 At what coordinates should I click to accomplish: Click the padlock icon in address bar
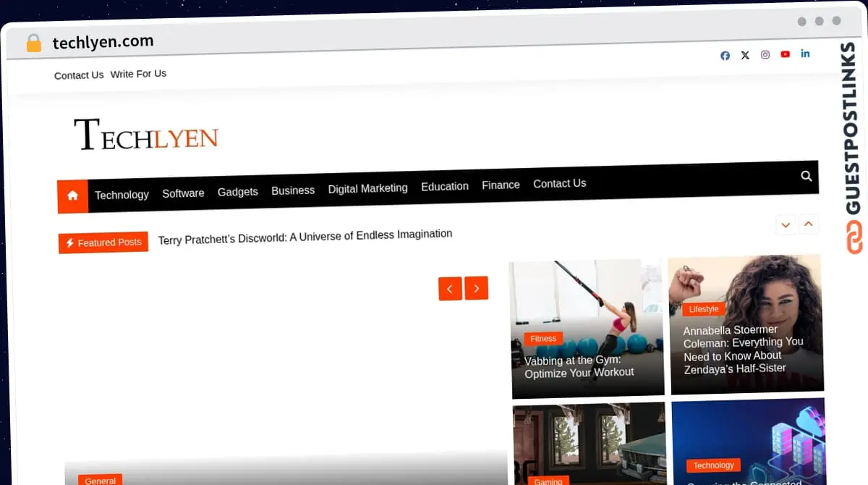click(34, 43)
